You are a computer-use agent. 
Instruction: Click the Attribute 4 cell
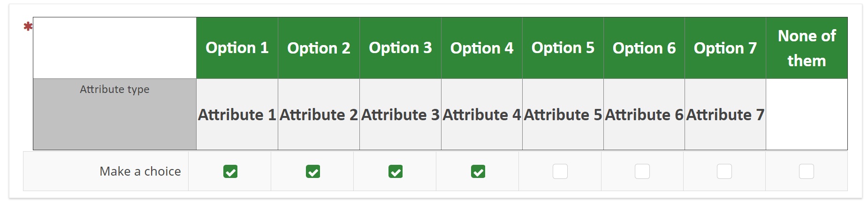[482, 115]
